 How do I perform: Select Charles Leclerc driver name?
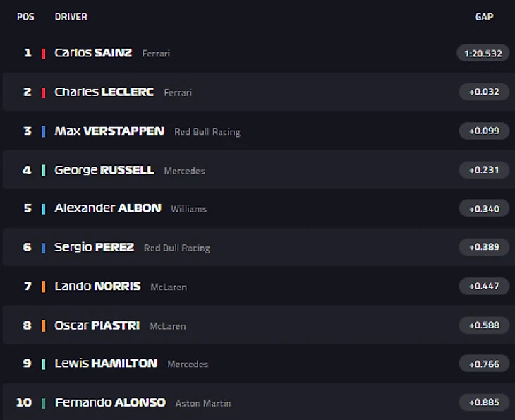point(104,92)
